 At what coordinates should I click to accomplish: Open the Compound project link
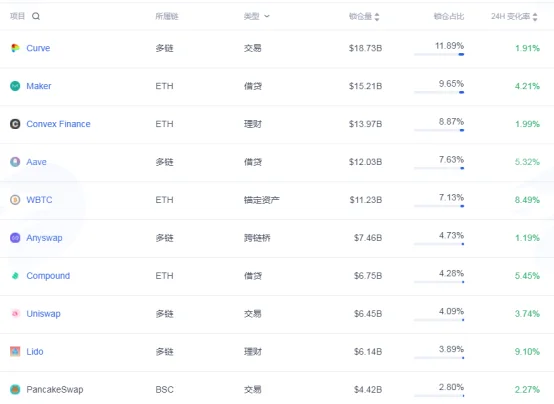(x=48, y=276)
